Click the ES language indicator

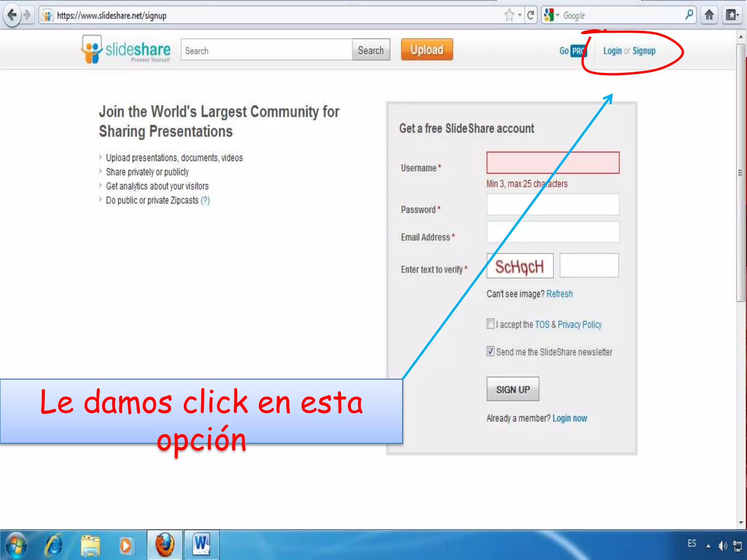[x=692, y=544]
